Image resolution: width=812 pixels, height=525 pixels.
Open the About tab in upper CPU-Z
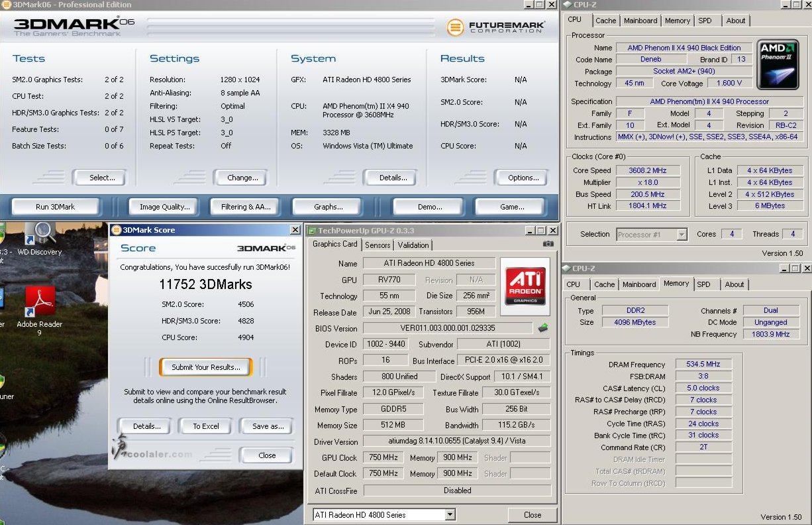[735, 21]
